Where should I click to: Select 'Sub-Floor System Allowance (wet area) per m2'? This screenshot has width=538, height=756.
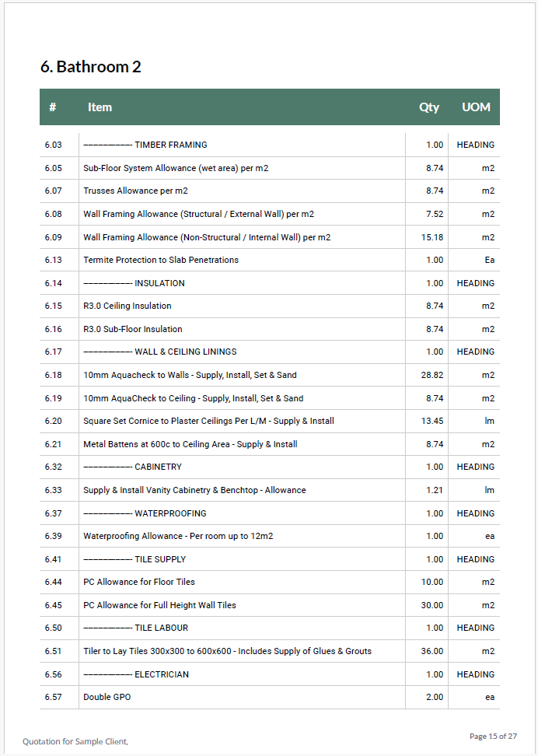176,168
